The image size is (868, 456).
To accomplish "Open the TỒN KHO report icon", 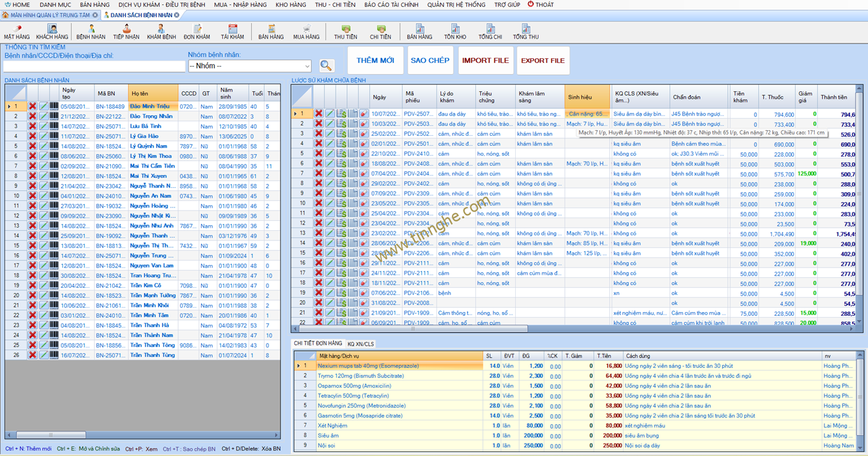I will point(455,32).
